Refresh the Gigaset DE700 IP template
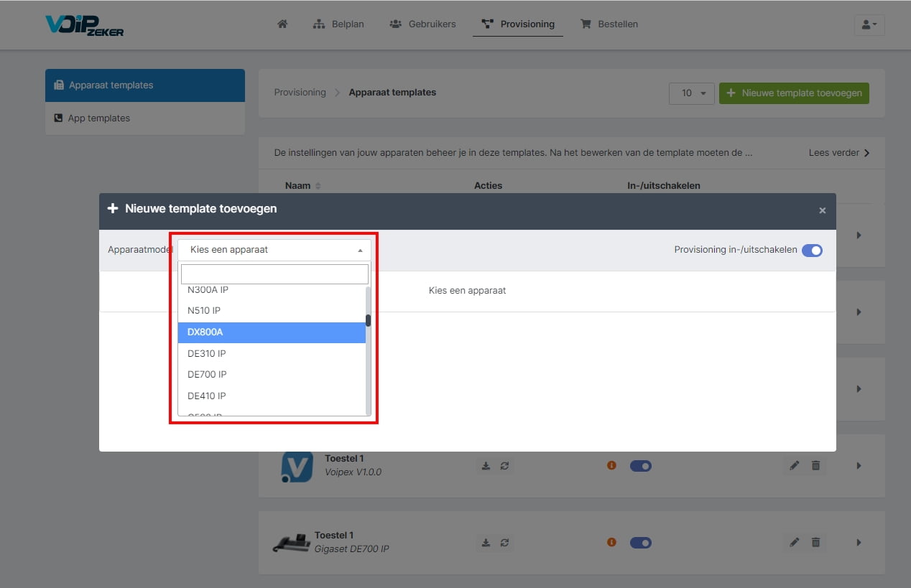The image size is (911, 588). coord(504,543)
